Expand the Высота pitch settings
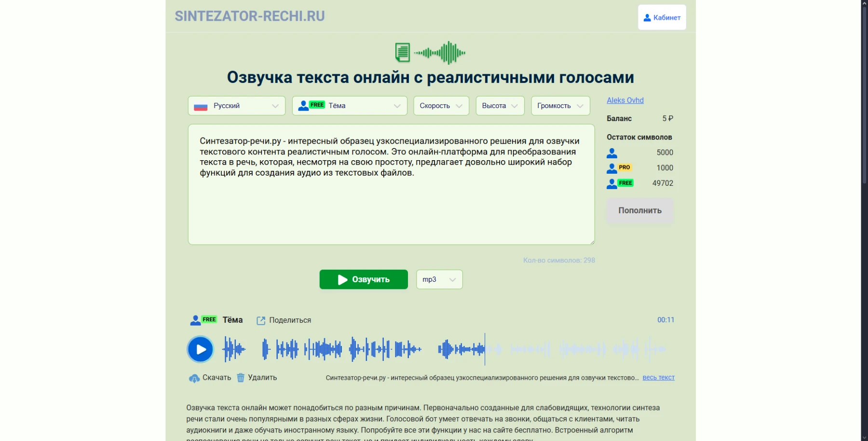This screenshot has height=441, width=868. (x=500, y=106)
